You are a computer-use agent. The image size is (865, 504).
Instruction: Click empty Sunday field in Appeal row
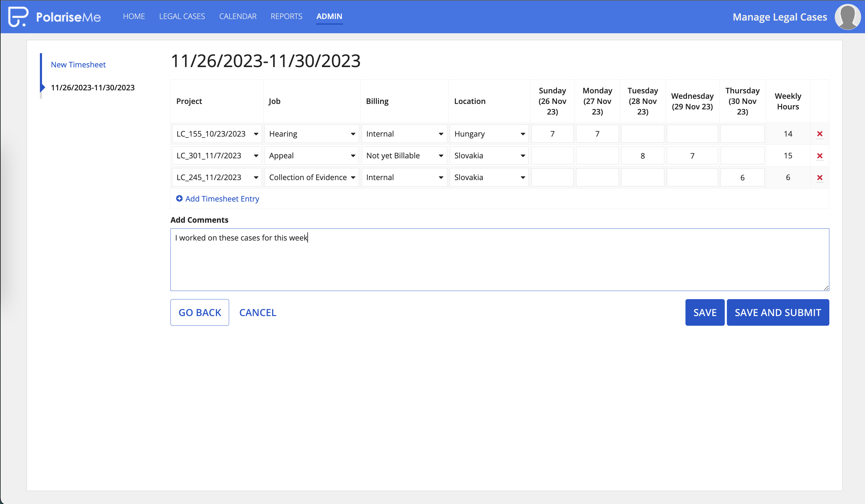click(552, 156)
